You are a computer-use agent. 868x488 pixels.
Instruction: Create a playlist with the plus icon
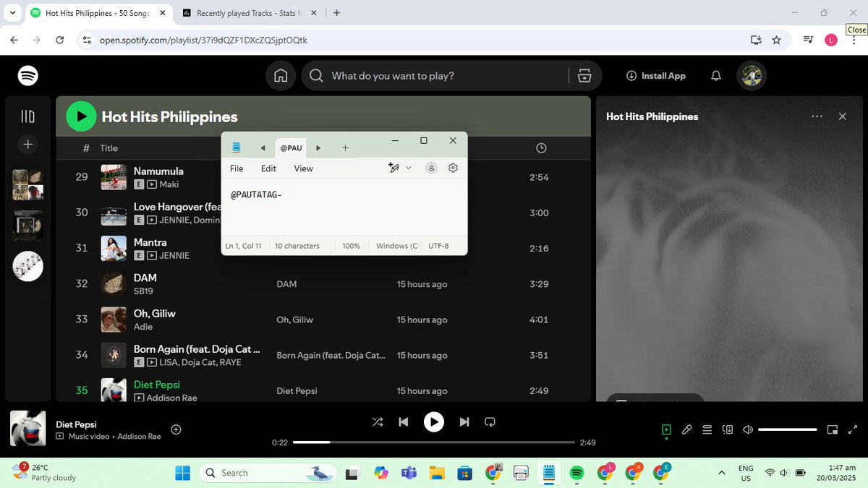(x=28, y=145)
